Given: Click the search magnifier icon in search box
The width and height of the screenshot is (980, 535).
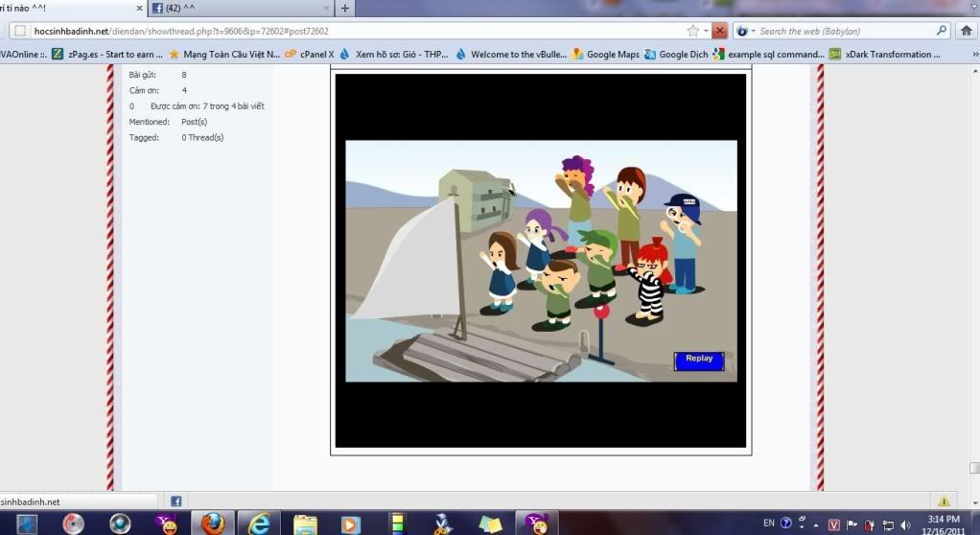Looking at the screenshot, I should coord(941,31).
